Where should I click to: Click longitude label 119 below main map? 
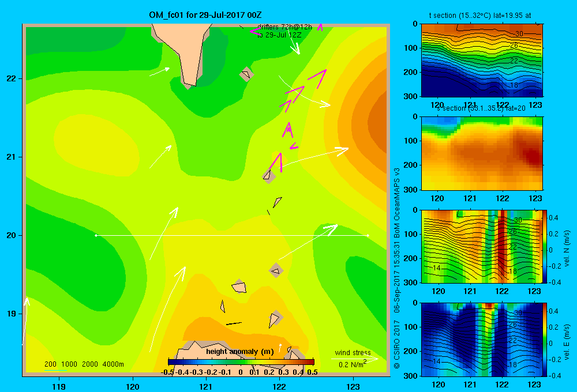59,386
